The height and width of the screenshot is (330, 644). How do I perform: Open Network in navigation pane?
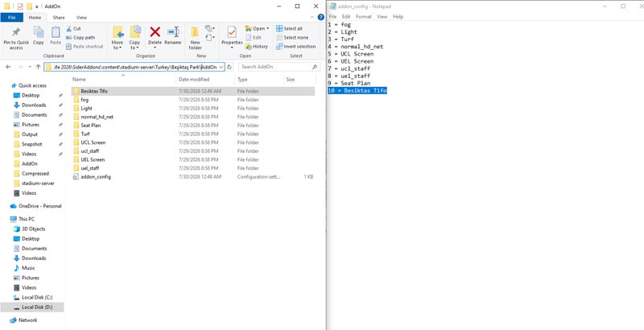click(x=27, y=320)
